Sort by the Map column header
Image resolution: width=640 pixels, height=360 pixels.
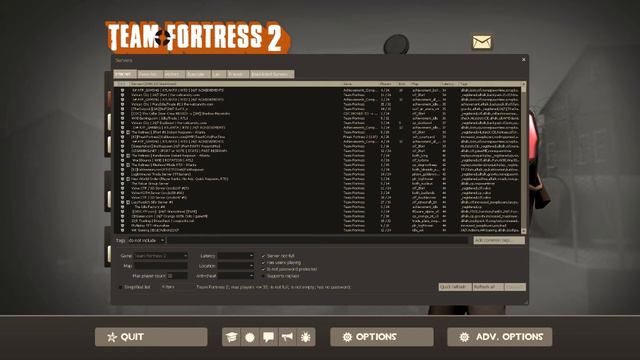click(x=425, y=84)
